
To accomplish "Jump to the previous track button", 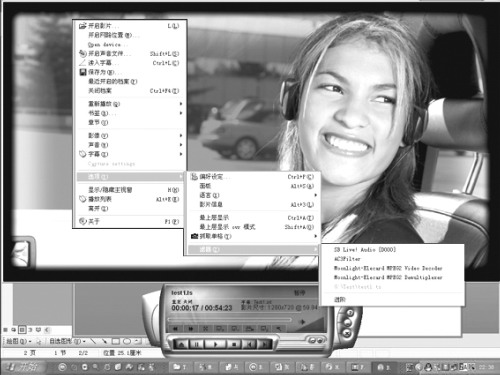I will point(249,344).
